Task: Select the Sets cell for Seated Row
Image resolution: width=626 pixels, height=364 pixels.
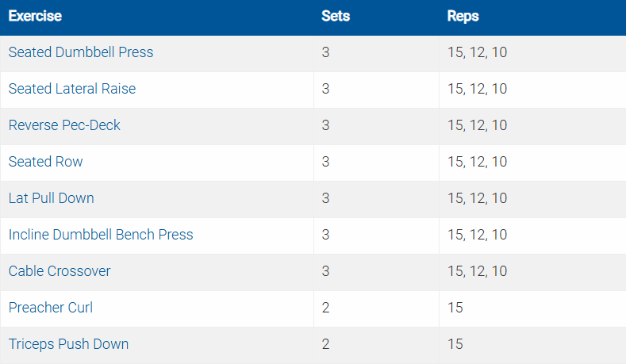Action: point(326,162)
